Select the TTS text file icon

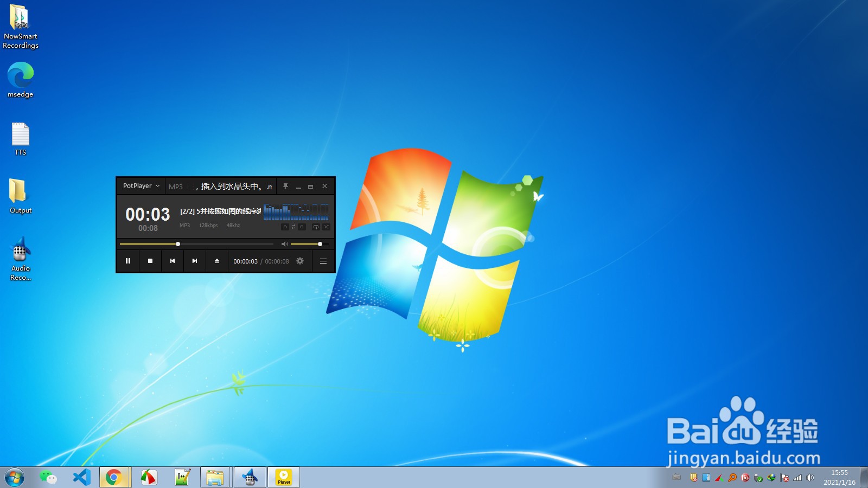coord(21,139)
